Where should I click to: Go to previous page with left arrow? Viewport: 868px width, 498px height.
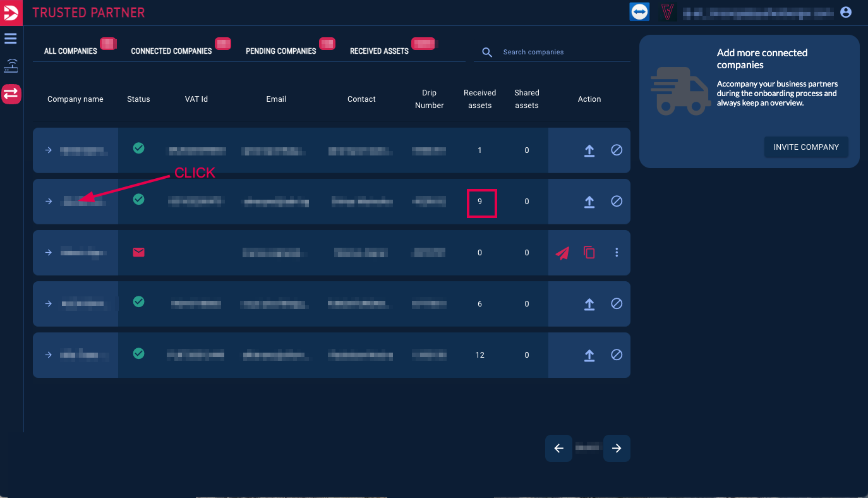[558, 449]
